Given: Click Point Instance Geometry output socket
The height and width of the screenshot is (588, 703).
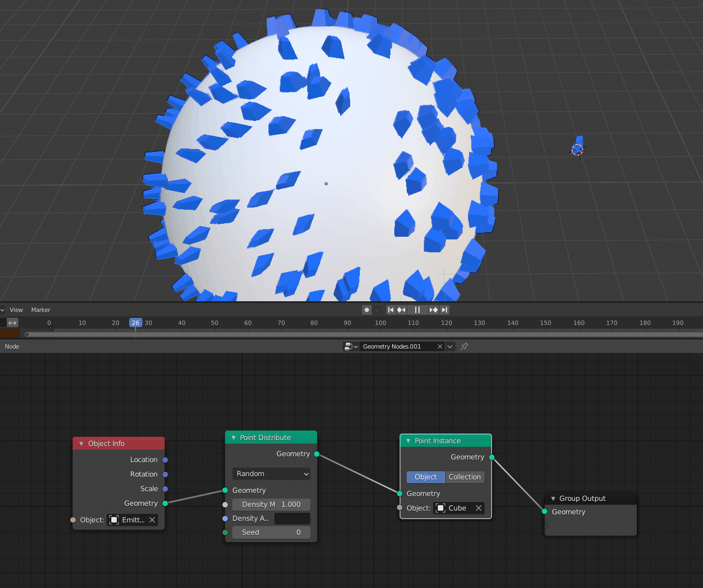Looking at the screenshot, I should pos(492,458).
